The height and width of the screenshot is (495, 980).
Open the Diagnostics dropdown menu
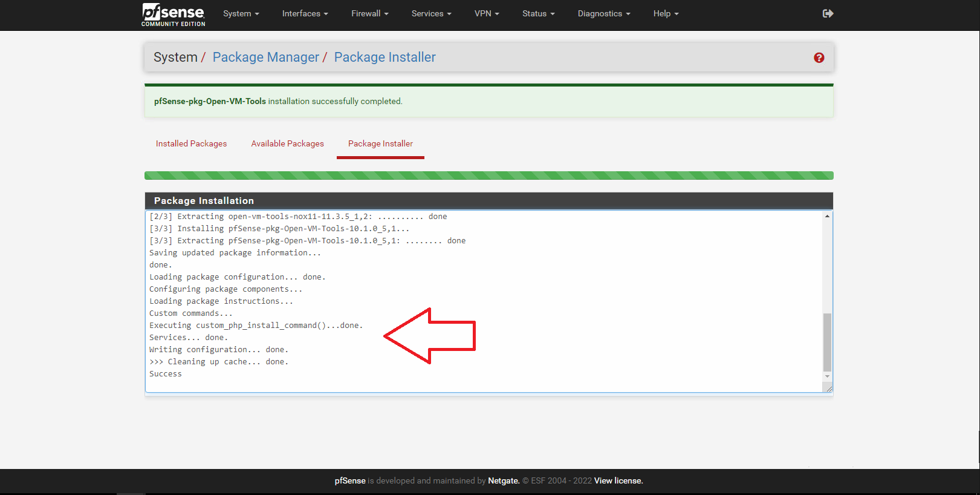click(604, 13)
